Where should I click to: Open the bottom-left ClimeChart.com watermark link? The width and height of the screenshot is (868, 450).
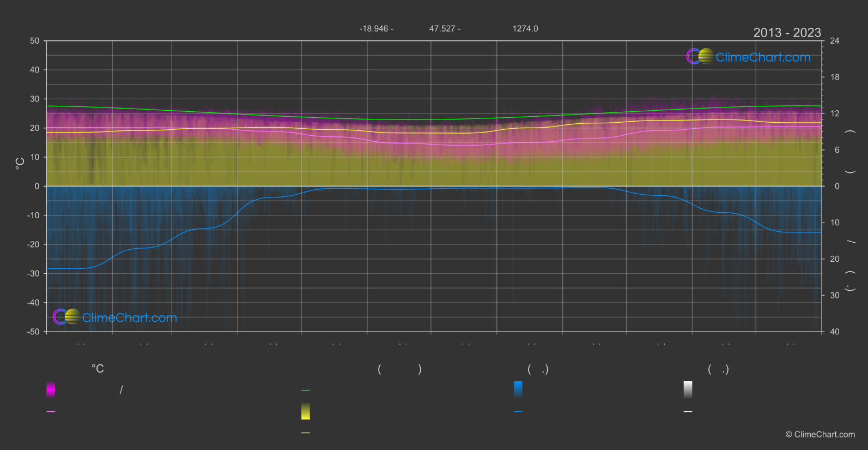click(x=129, y=318)
